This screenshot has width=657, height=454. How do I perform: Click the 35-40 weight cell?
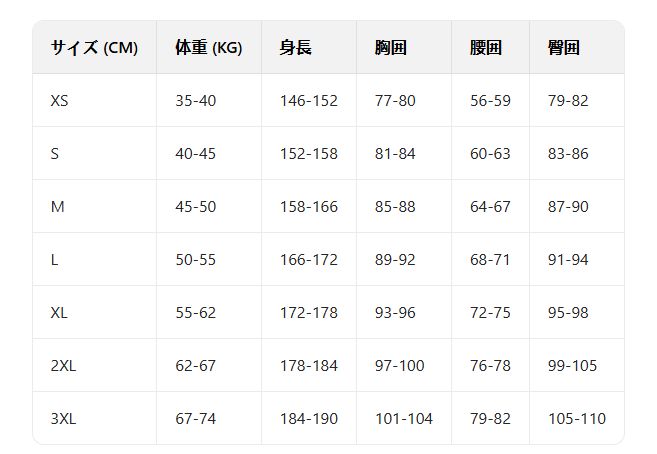[195, 100]
